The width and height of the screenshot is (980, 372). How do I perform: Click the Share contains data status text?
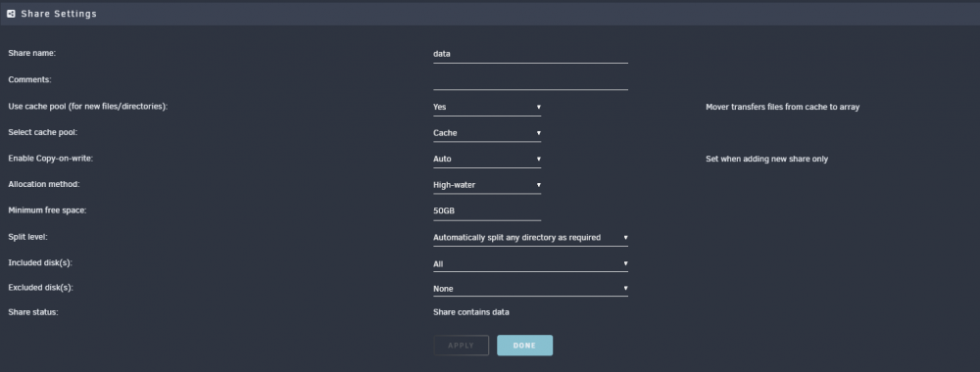[x=471, y=312]
